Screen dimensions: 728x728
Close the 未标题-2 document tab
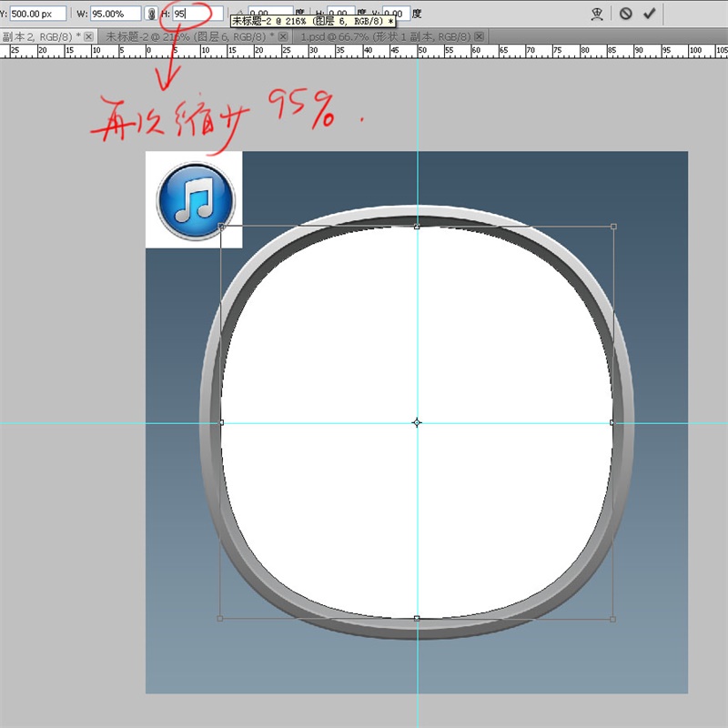283,36
